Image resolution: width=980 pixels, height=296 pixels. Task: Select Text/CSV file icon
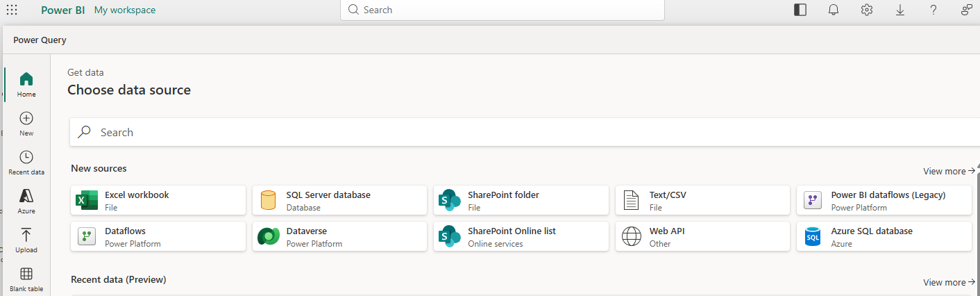(x=631, y=200)
